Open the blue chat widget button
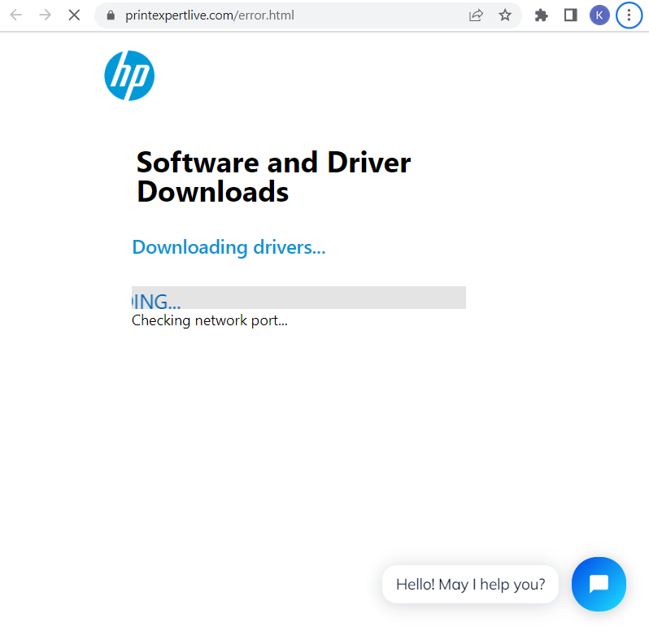The image size is (649, 644). click(599, 584)
